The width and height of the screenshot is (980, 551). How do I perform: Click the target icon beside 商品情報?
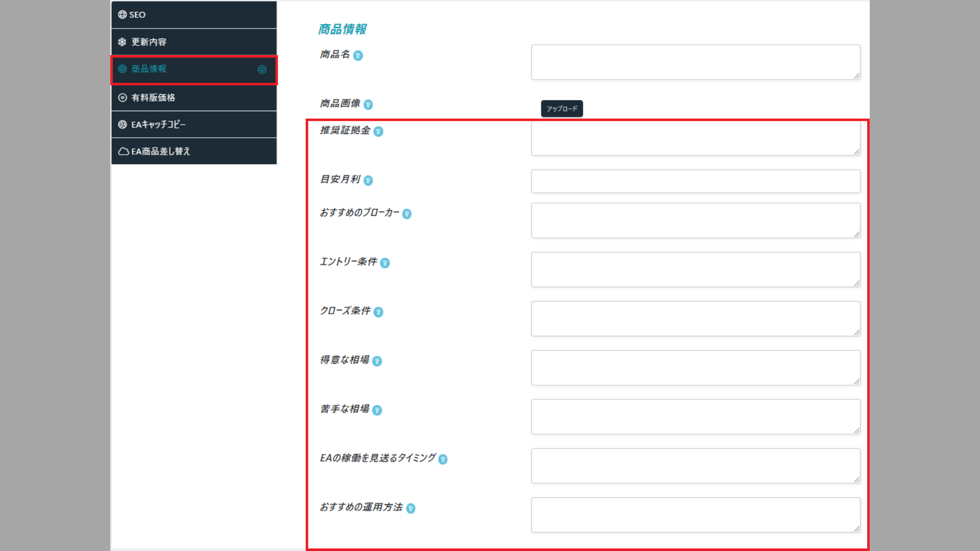[x=122, y=69]
